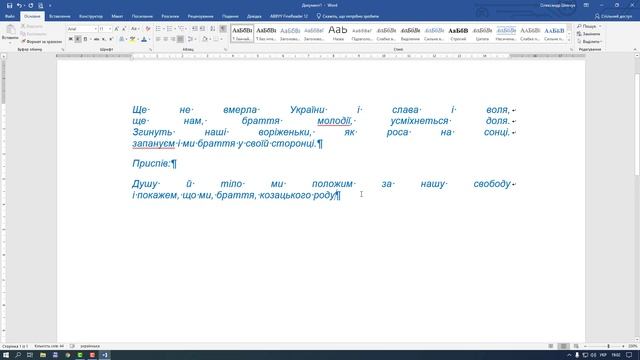Switch to Web Layout view icon
640x360 pixels.
click(576, 346)
